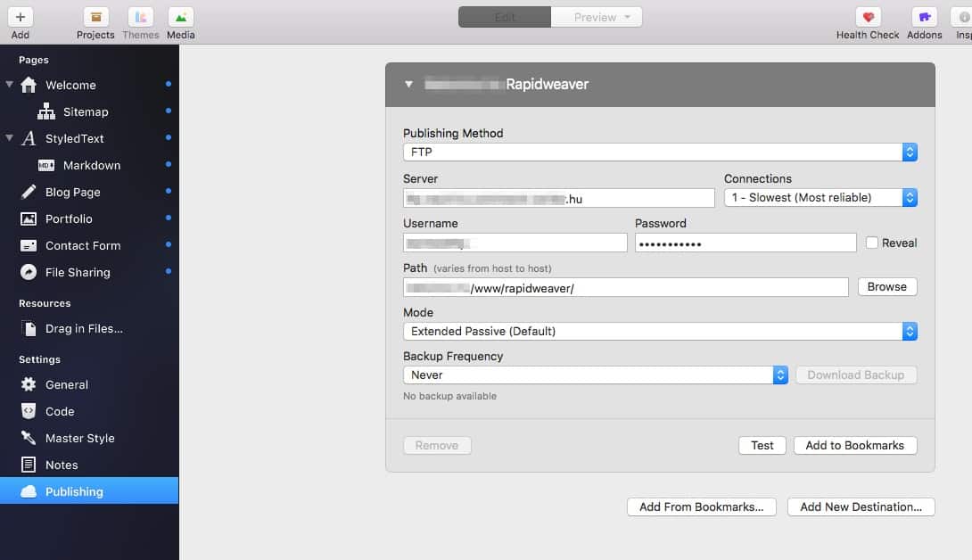The height and width of the screenshot is (560, 972).
Task: Select the Contact Form page label
Action: pos(83,245)
